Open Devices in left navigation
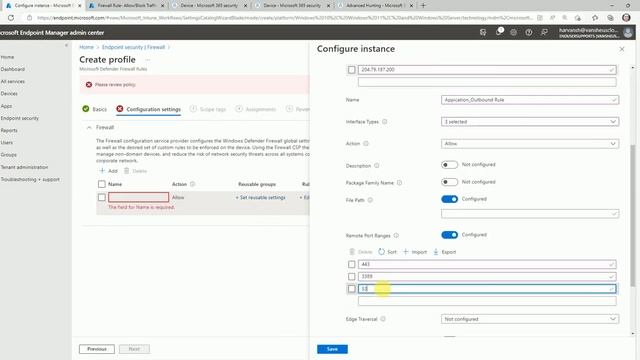640x360 pixels. point(9,94)
